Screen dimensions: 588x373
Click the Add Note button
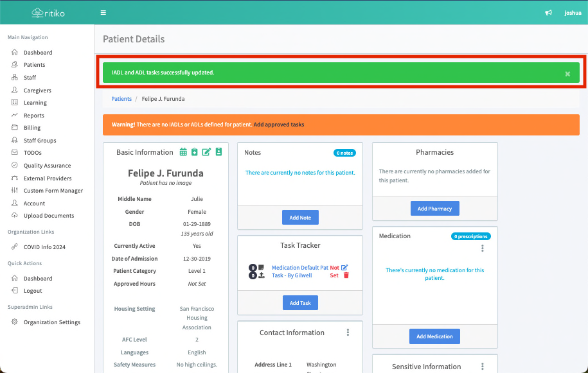click(300, 218)
